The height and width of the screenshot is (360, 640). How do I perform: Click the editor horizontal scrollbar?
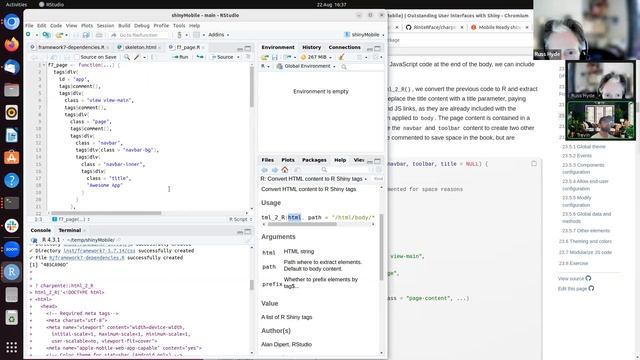tap(106, 213)
